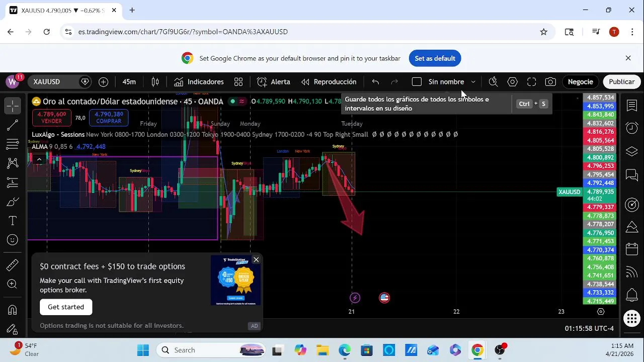This screenshot has height=362, width=644.
Task: Toggle the magnet mode tool
Action: [x=13, y=310]
